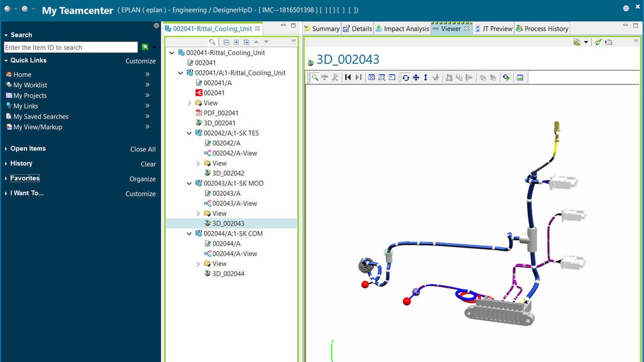Open the Process History tab
The width and height of the screenshot is (644, 362).
point(542,29)
